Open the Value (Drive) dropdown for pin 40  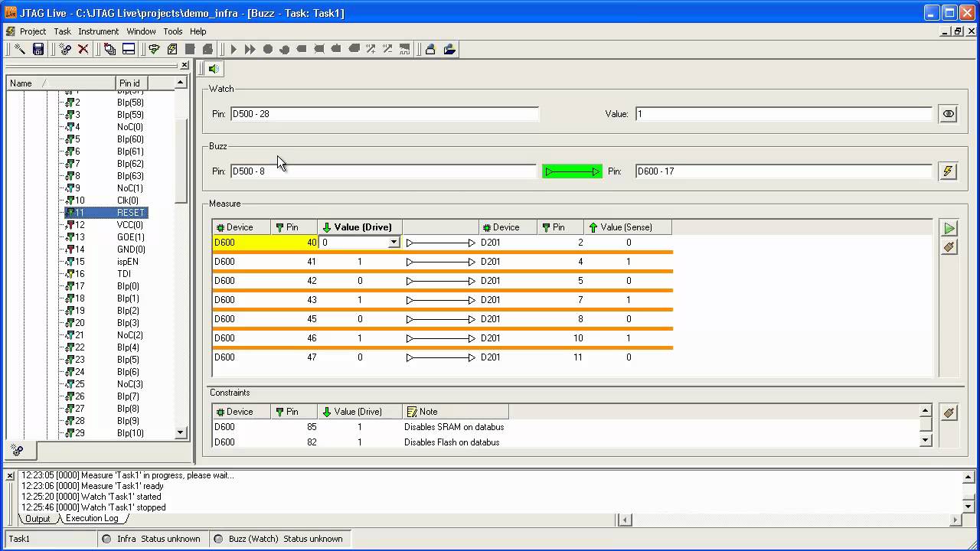pos(394,243)
